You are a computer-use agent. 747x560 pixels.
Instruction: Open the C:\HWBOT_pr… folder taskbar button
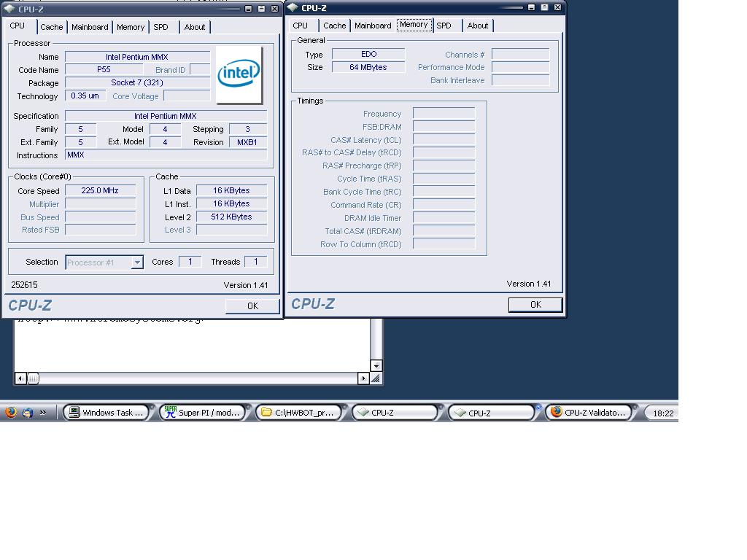pyautogui.click(x=298, y=413)
